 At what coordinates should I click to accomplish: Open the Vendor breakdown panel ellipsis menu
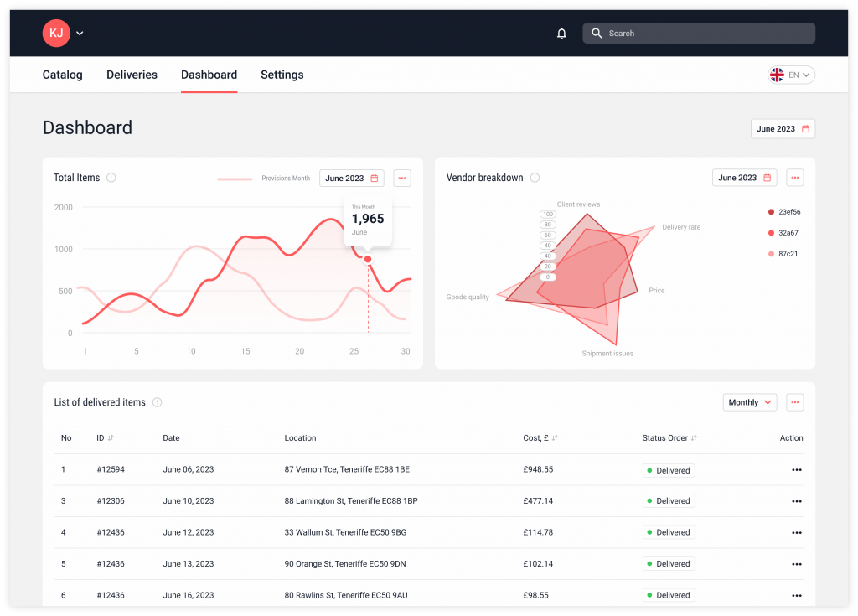tap(794, 177)
